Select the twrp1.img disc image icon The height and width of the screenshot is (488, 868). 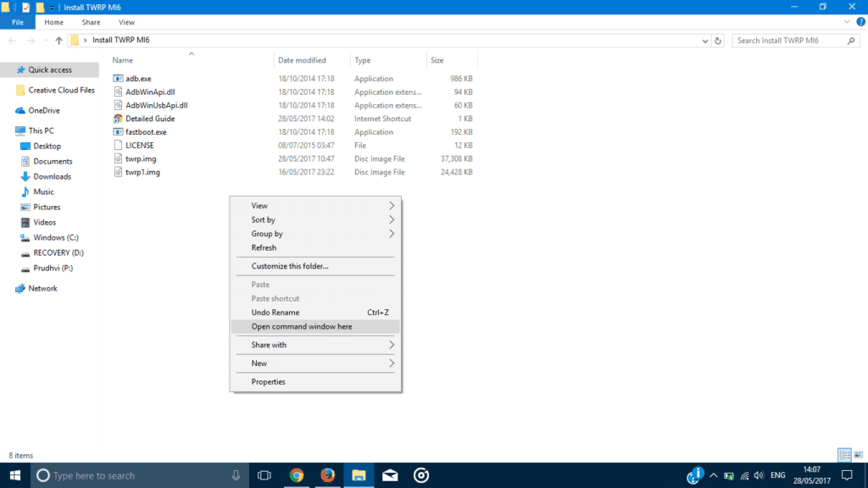pos(118,172)
